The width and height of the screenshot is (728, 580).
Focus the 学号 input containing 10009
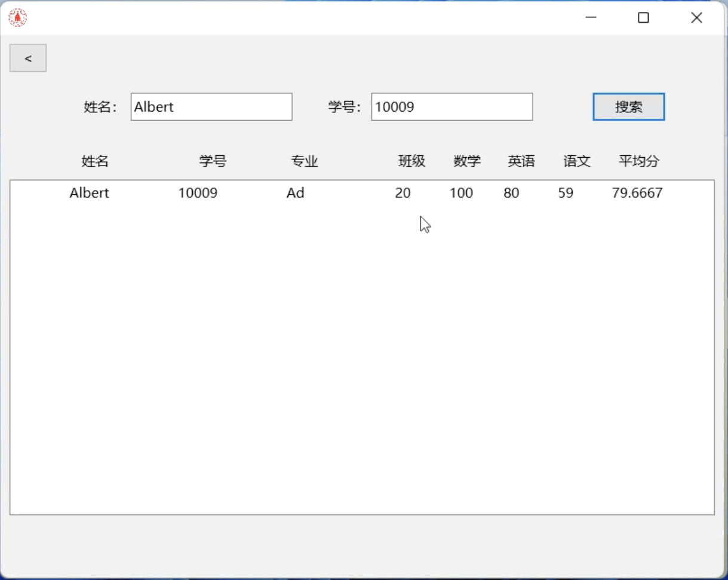(x=451, y=107)
